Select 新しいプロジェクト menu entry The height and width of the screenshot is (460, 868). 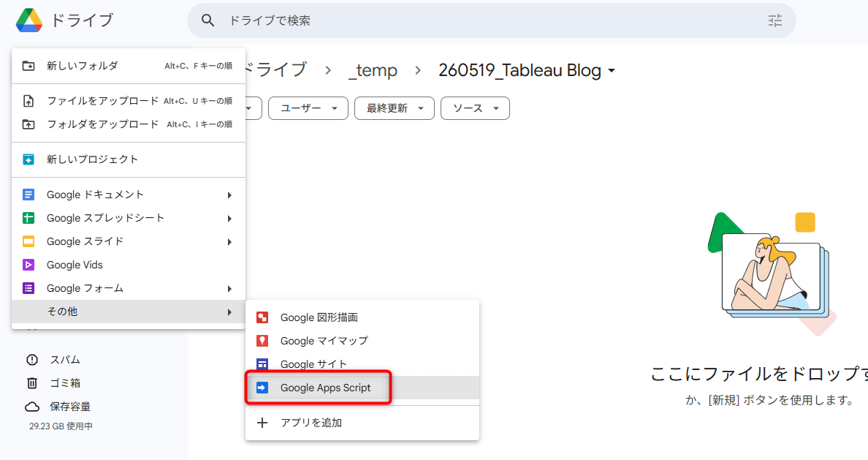tap(129, 159)
